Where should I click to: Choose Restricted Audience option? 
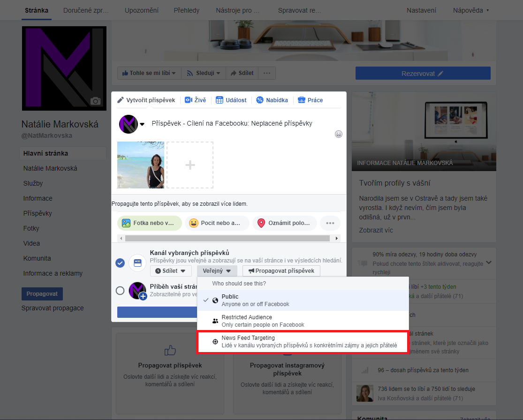coord(303,321)
